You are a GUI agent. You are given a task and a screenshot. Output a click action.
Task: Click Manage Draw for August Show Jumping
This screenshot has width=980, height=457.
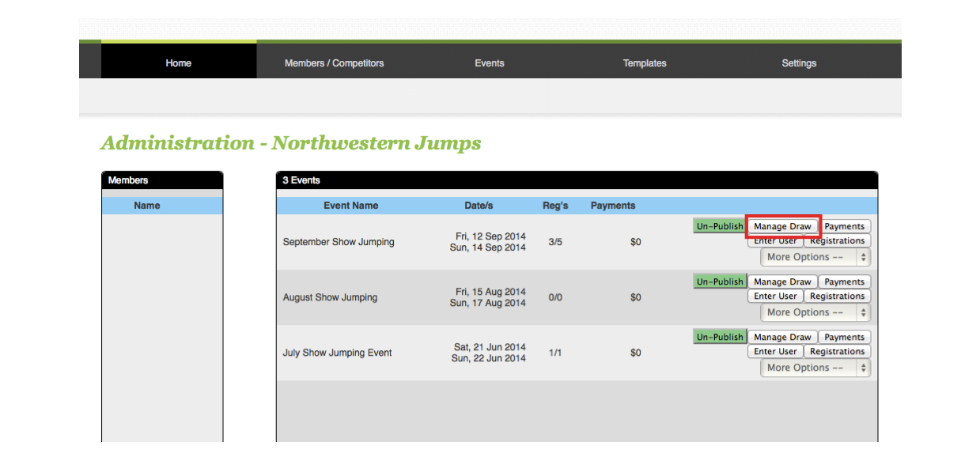click(x=782, y=281)
